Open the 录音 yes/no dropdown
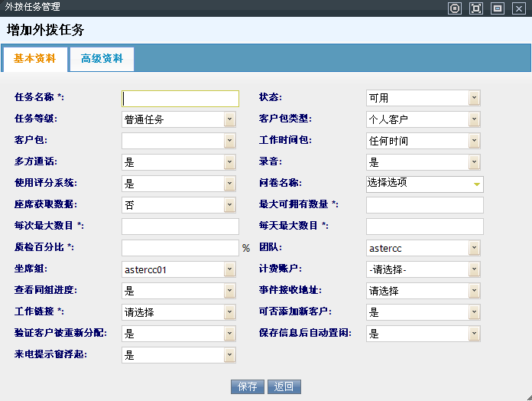Viewport: 532px width, 401px height. 423,162
